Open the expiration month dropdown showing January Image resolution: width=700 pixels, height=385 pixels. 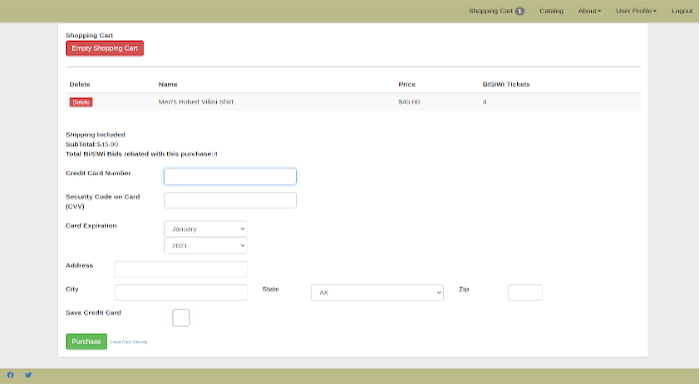point(206,229)
